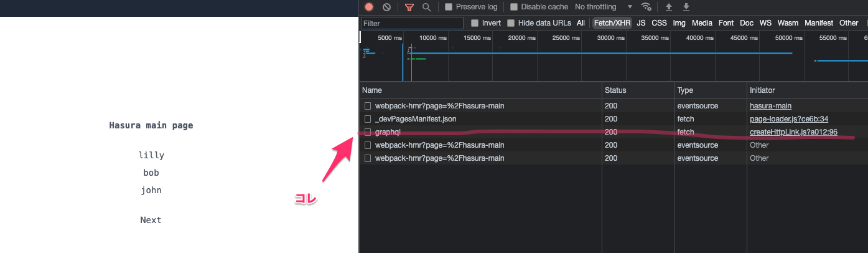Click the name lilly on the page
868x253 pixels.
(x=151, y=155)
